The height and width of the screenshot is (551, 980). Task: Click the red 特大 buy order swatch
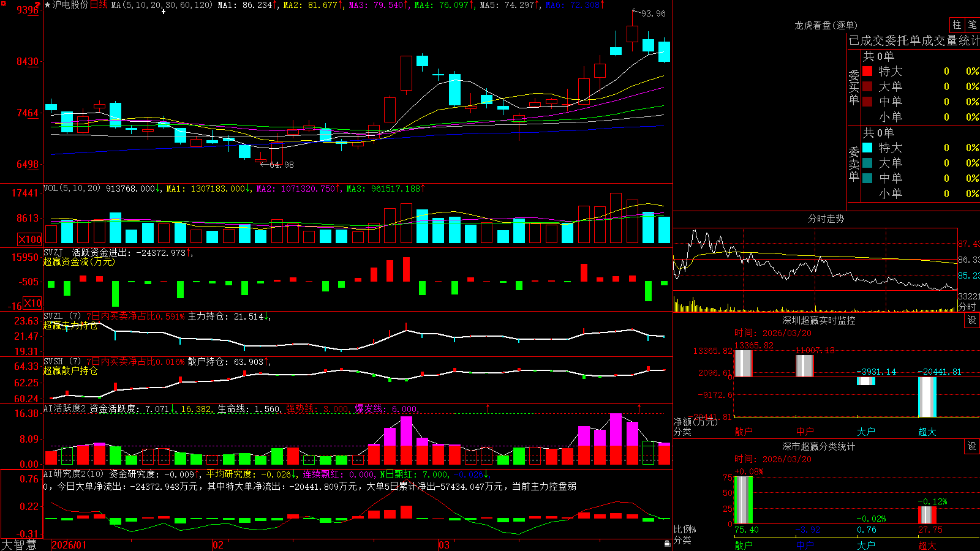(867, 71)
